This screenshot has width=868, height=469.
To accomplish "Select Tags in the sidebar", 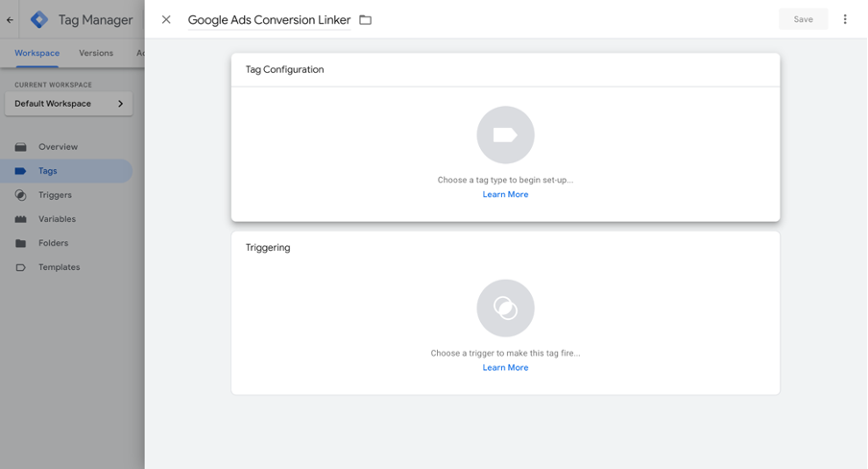I will tap(48, 171).
